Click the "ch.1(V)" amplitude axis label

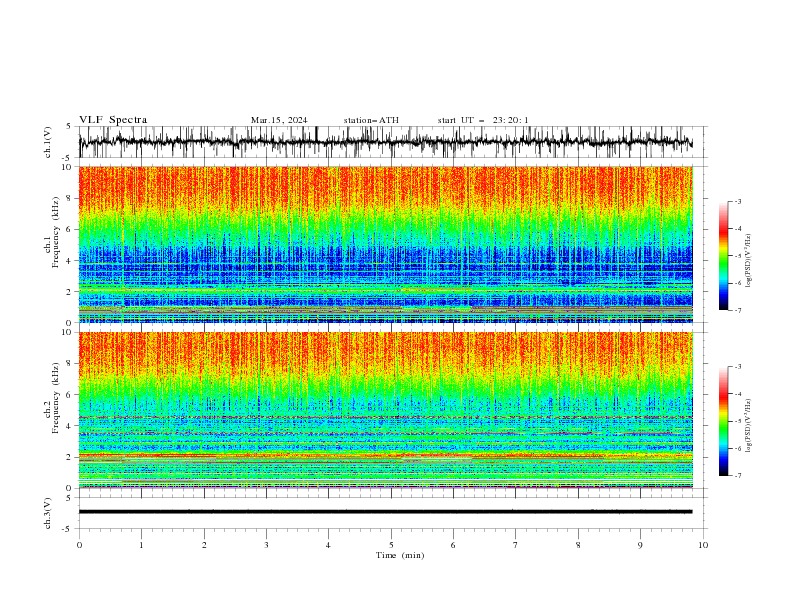[48, 142]
